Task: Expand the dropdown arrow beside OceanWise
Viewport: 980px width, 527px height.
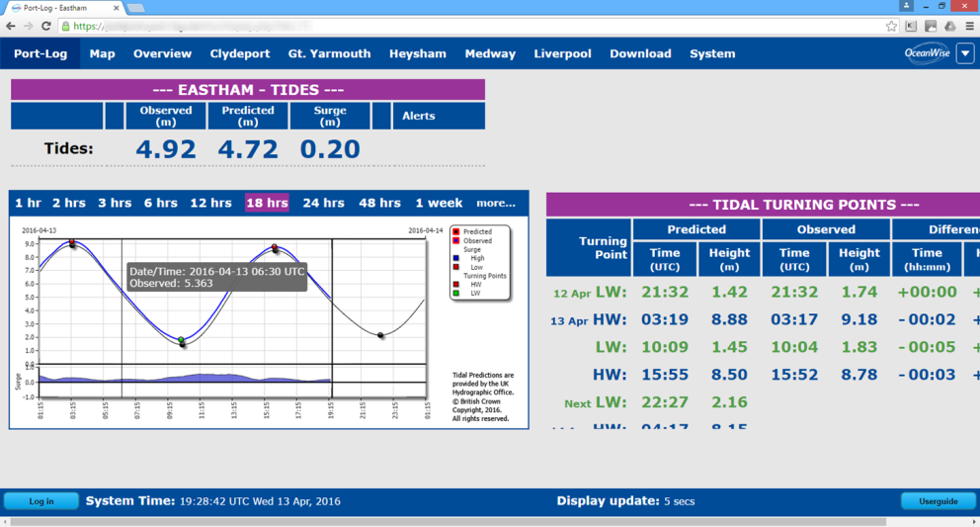Action: click(x=964, y=54)
